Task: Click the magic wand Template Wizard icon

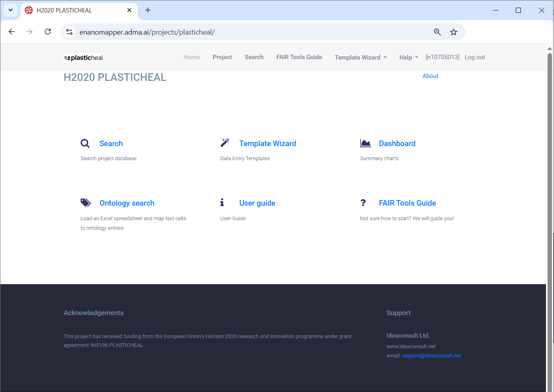Action: click(x=225, y=143)
